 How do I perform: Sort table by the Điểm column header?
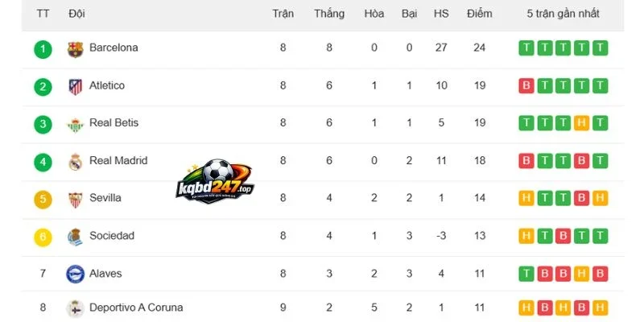479,14
